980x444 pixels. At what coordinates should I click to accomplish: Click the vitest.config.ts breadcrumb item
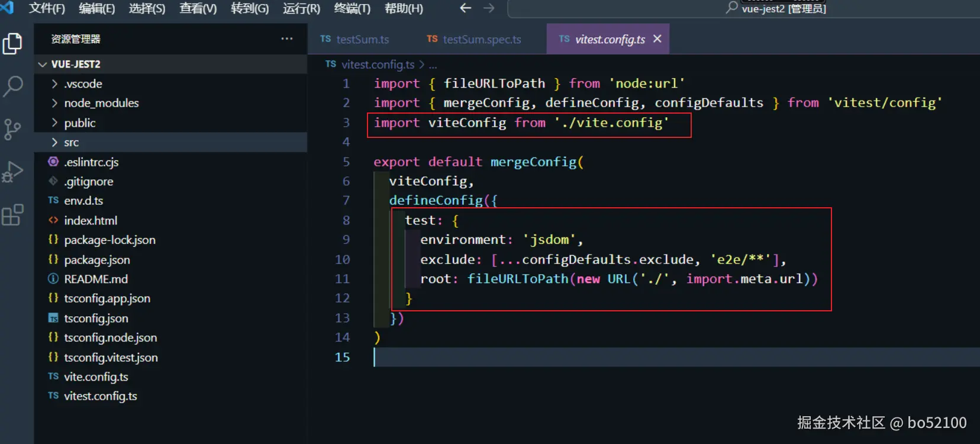(x=378, y=65)
